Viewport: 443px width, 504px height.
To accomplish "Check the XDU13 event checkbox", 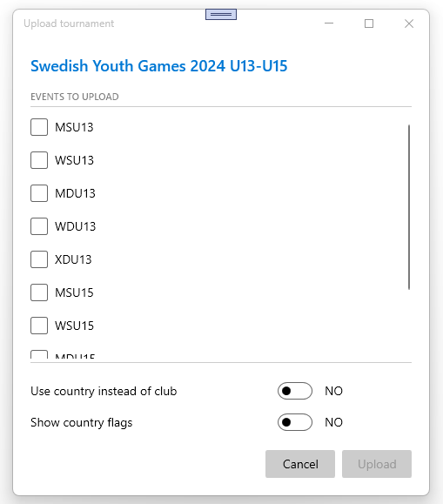I will (x=39, y=259).
